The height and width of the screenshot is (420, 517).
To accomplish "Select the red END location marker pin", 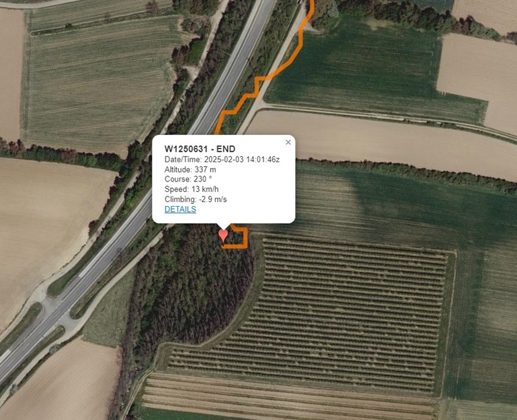I will [223, 236].
